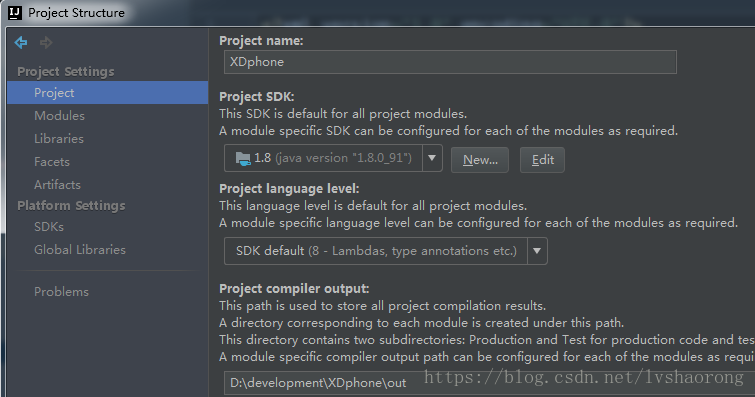Click the Edit SDK button
This screenshot has height=397, width=755.
pyautogui.click(x=542, y=160)
